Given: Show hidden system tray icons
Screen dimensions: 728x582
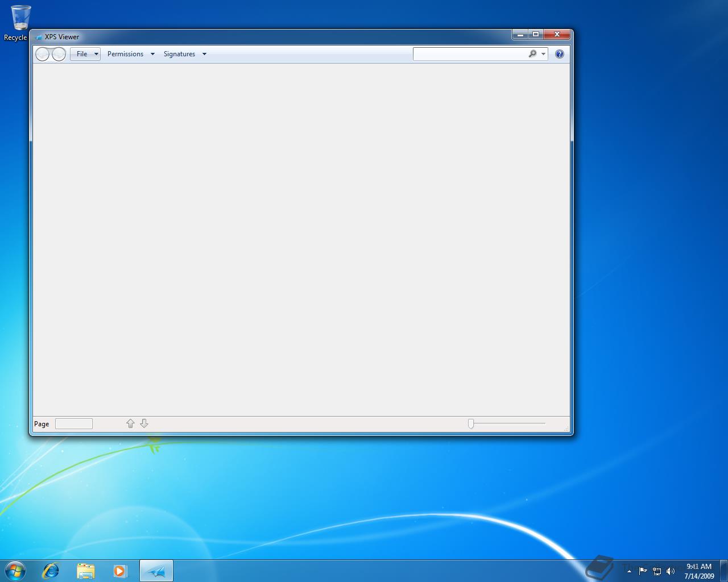Looking at the screenshot, I should [629, 571].
